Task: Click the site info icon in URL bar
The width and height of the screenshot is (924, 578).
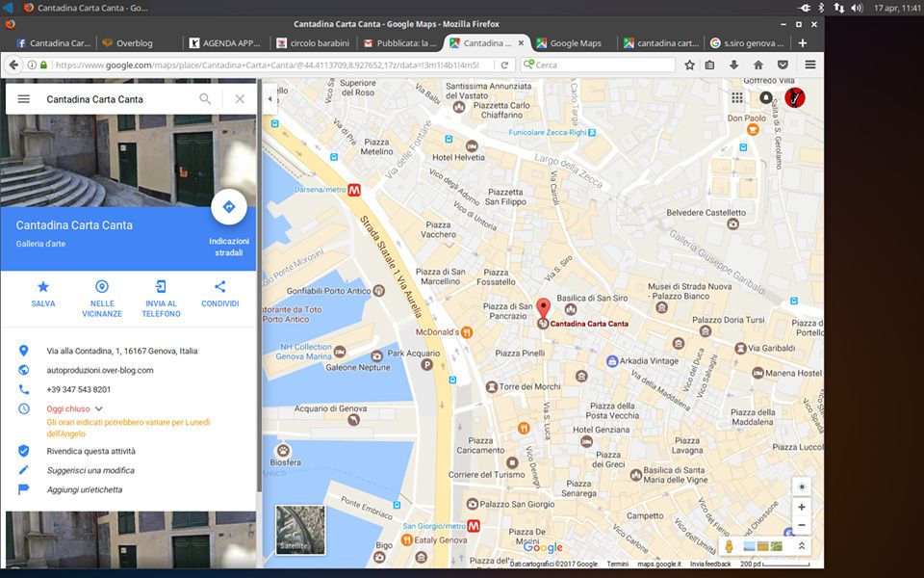Action: tap(33, 65)
